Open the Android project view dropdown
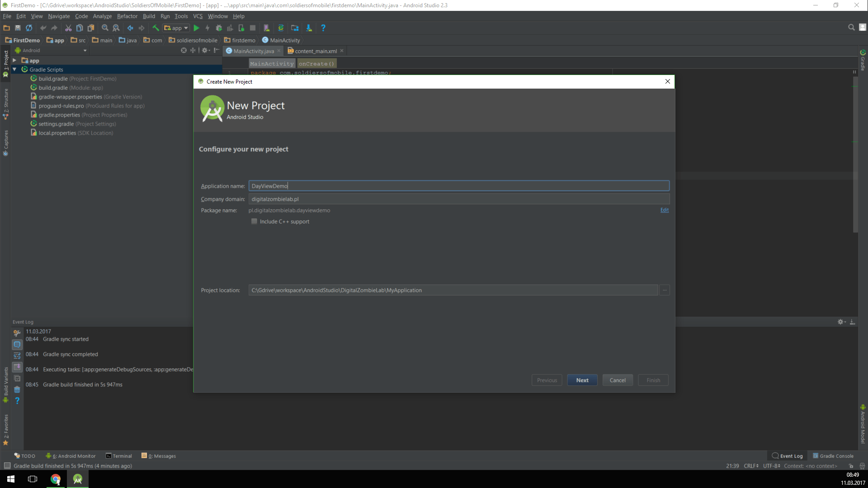868x488 pixels. click(x=51, y=50)
